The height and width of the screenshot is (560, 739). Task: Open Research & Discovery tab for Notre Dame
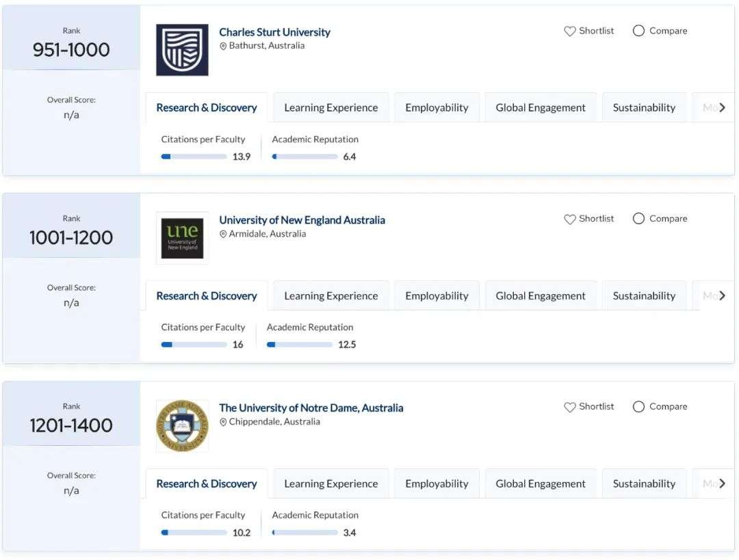click(207, 483)
